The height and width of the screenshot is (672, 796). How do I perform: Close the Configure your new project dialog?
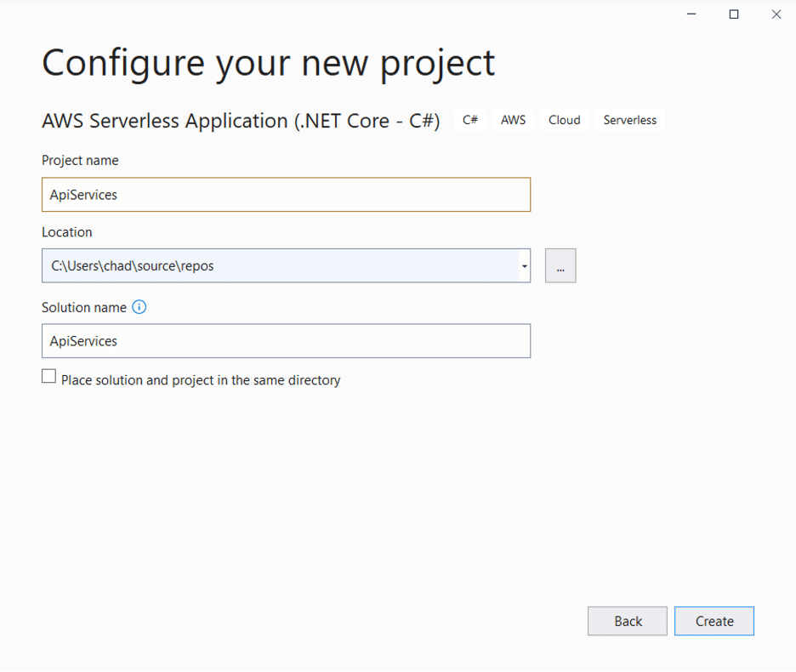point(776,14)
